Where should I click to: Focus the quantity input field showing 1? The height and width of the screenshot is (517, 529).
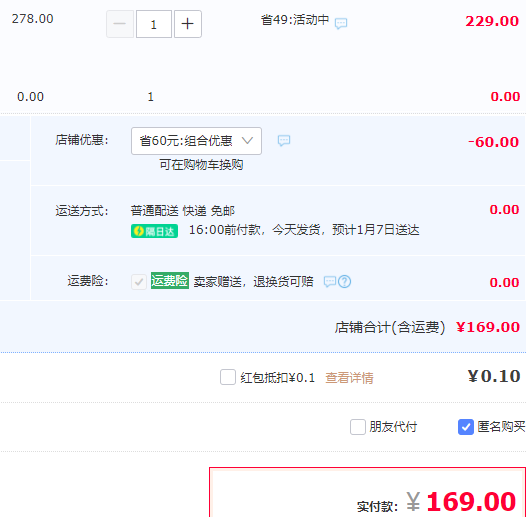(x=154, y=24)
